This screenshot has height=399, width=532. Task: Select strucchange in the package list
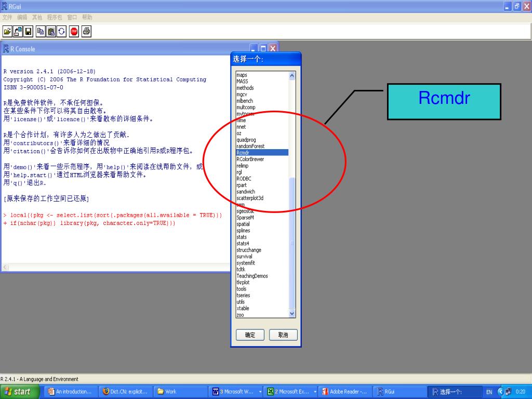point(262,250)
